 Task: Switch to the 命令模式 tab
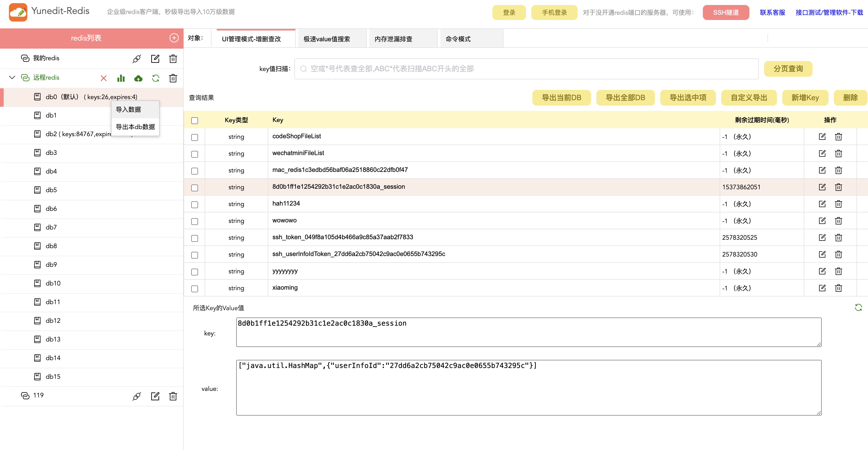pos(458,39)
